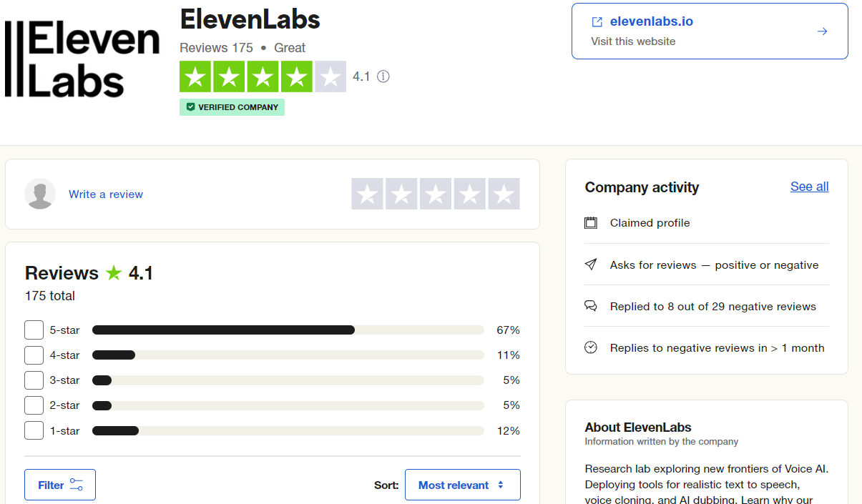Check the 5-star filter checkbox
Viewport: 862px width, 504px height.
(x=34, y=330)
